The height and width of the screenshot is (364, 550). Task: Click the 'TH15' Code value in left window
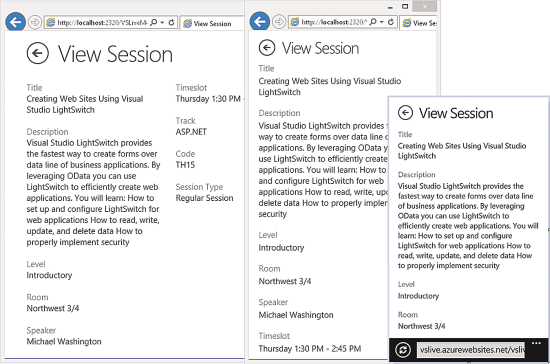tap(185, 165)
